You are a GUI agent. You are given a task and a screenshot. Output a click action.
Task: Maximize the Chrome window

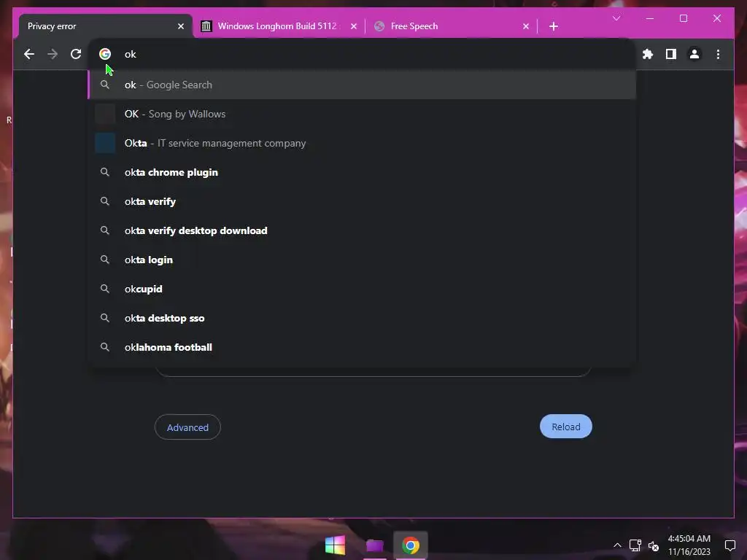click(x=683, y=18)
